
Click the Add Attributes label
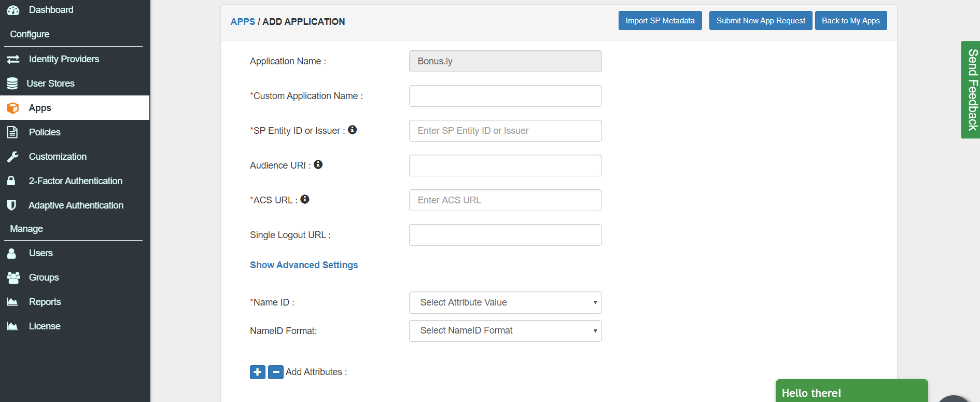[x=316, y=372]
